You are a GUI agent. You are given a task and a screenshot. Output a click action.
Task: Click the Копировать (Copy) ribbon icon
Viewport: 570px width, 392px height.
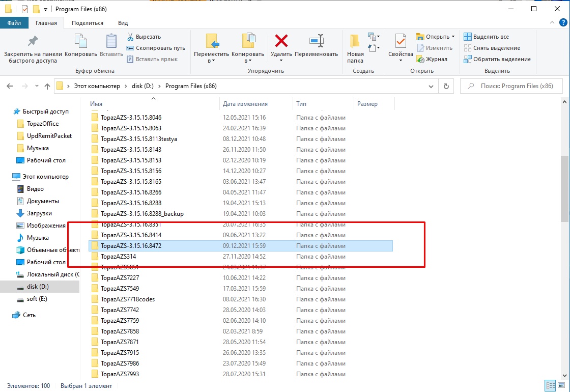click(81, 45)
